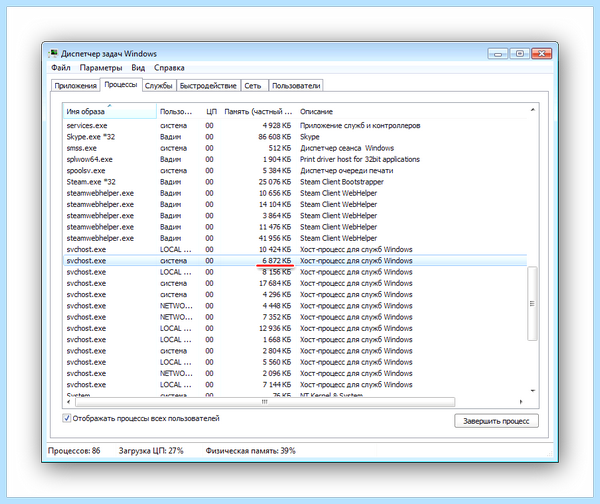This screenshot has height=504, width=600.
Task: Click the Steam Client Bootstrapper description
Action: tap(342, 182)
